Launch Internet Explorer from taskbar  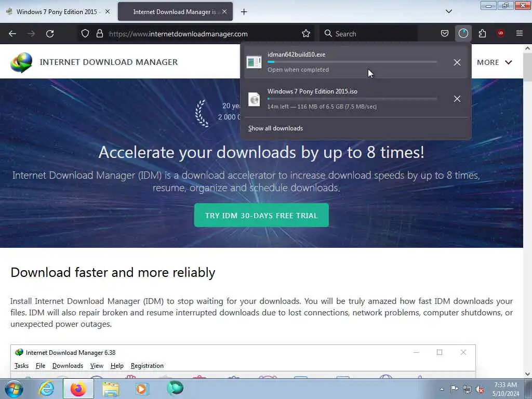[46, 389]
